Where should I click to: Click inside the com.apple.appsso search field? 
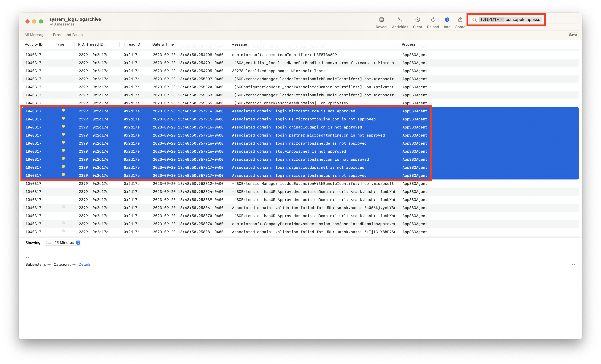point(523,19)
